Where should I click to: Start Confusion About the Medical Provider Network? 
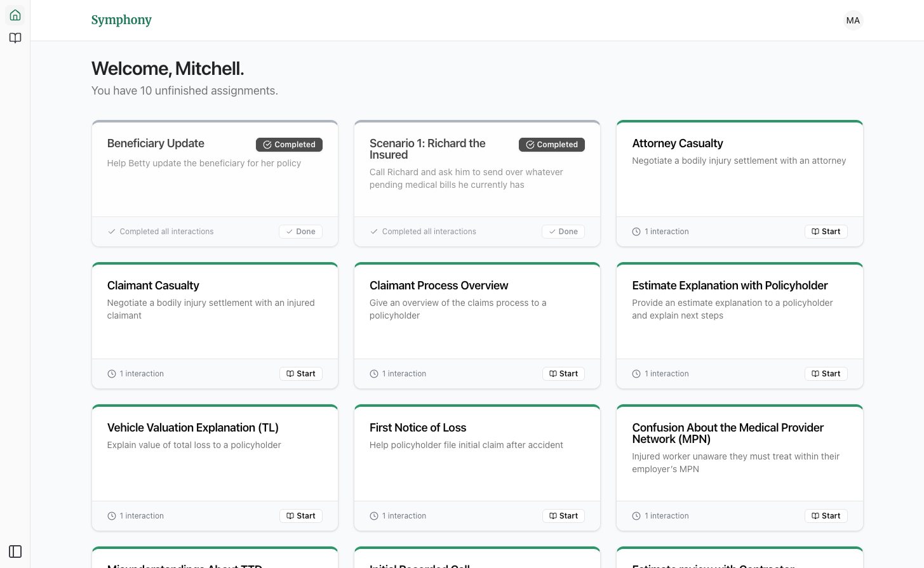click(x=826, y=516)
